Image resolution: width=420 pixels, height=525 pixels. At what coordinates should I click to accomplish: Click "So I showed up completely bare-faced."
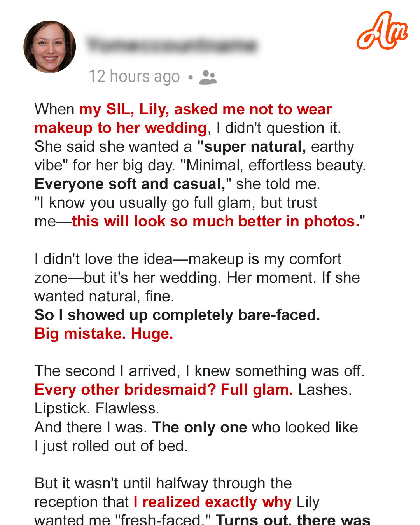tap(177, 315)
